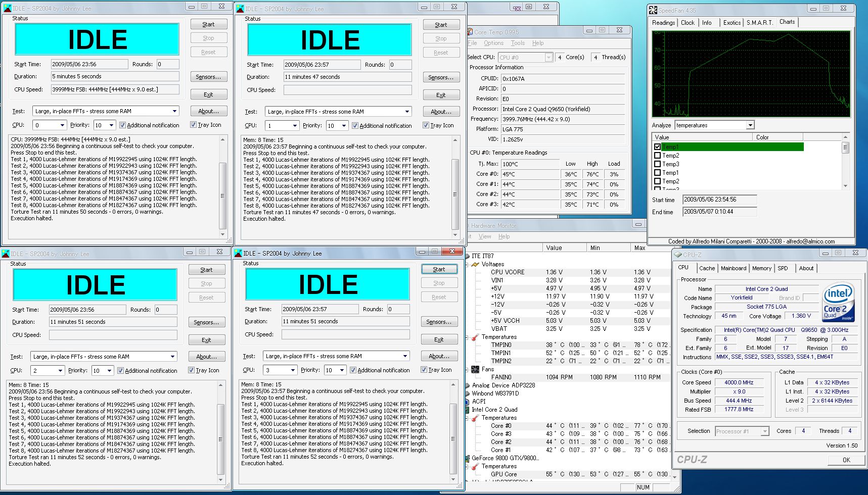Click Exit in SP2004 window CPU 1

(x=441, y=95)
